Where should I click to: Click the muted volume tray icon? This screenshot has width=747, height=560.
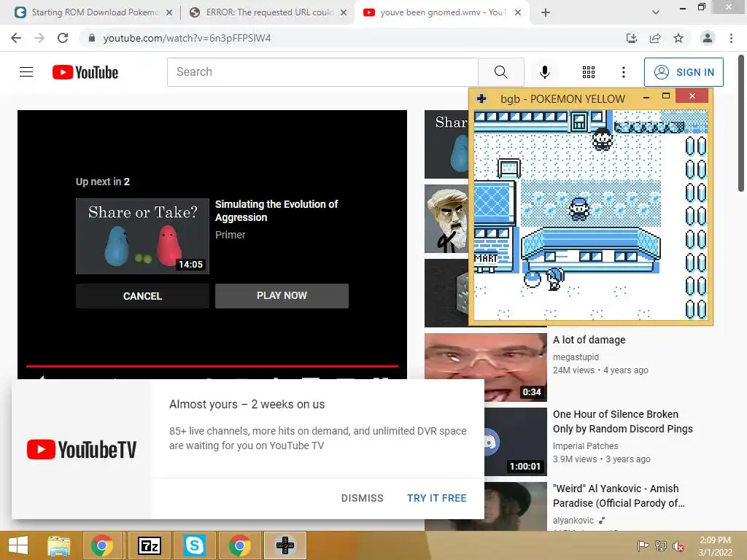[678, 546]
